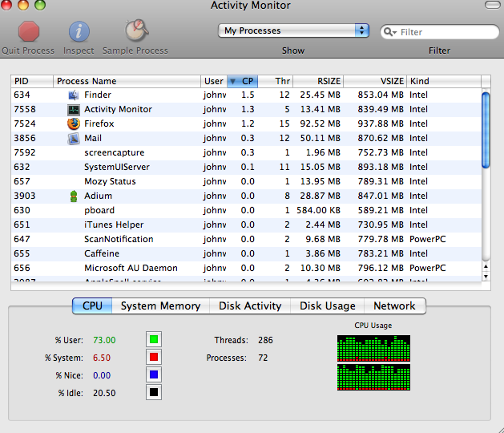Viewport: 504px width, 433px height.
Task: Select the Mozy Status process row
Action: tap(246, 182)
